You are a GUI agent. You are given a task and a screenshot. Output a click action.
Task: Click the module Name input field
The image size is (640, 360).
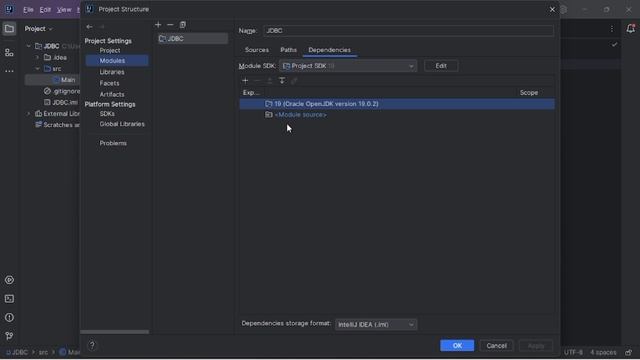coord(409,31)
